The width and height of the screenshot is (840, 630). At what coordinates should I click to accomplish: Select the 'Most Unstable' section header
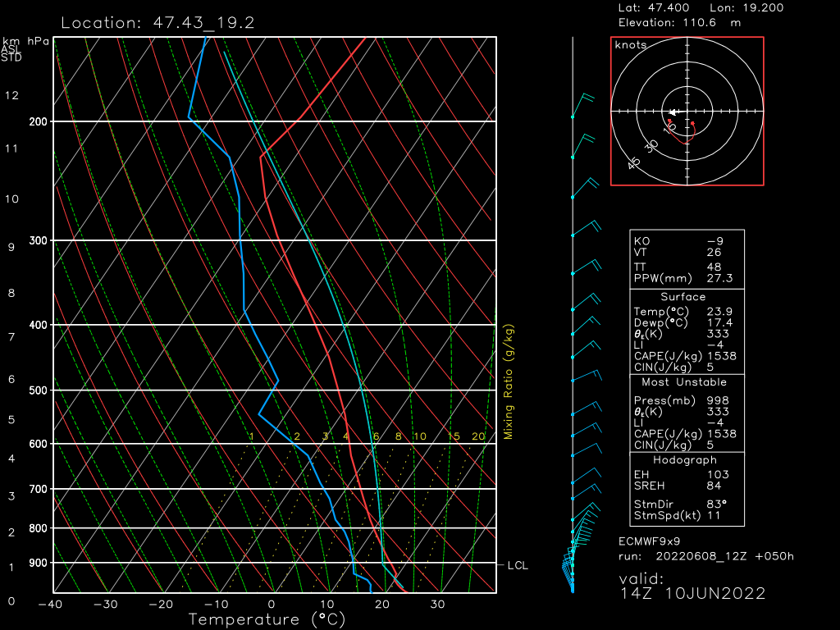click(682, 382)
